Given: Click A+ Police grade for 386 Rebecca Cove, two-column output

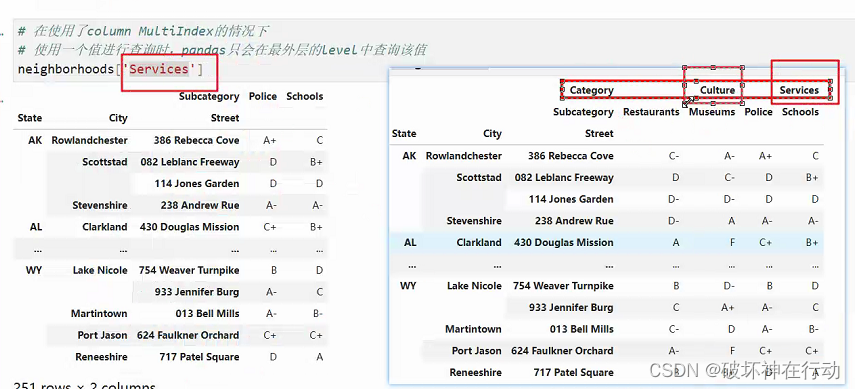Looking at the screenshot, I should [x=270, y=140].
